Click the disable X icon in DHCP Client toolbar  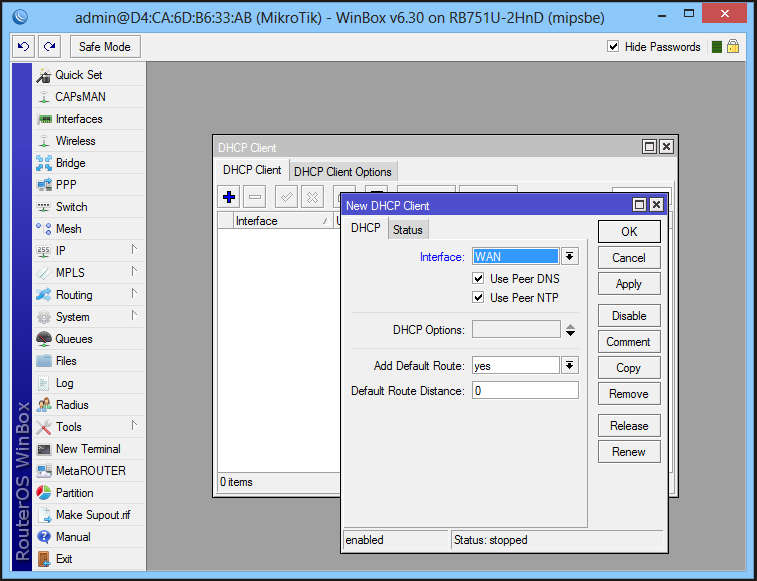312,197
